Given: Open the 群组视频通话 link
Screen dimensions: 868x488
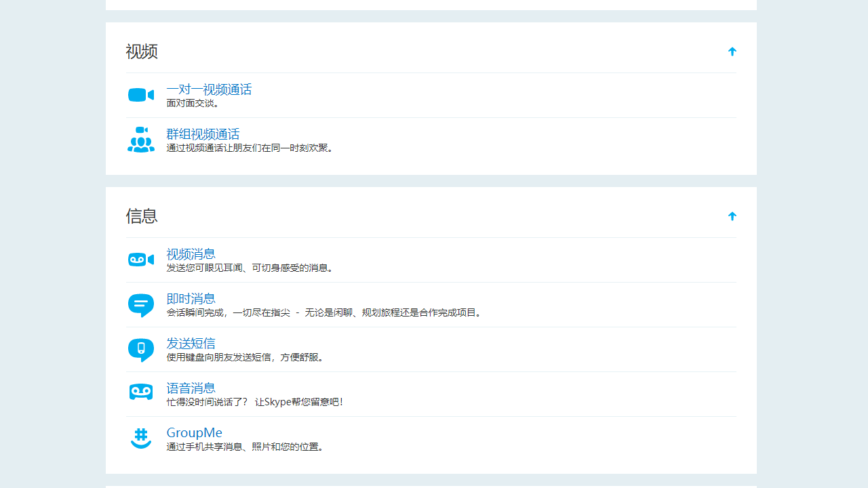Looking at the screenshot, I should pos(203,134).
